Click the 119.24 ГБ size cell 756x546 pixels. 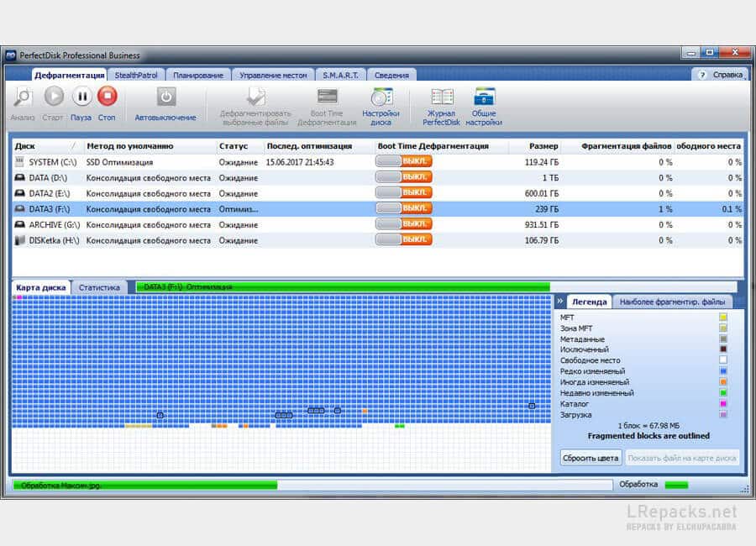[x=542, y=162]
